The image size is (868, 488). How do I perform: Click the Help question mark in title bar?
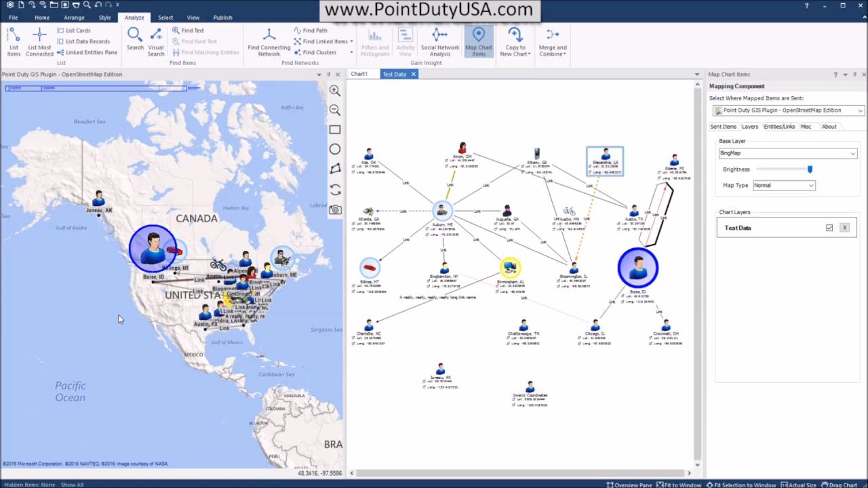[x=806, y=6]
